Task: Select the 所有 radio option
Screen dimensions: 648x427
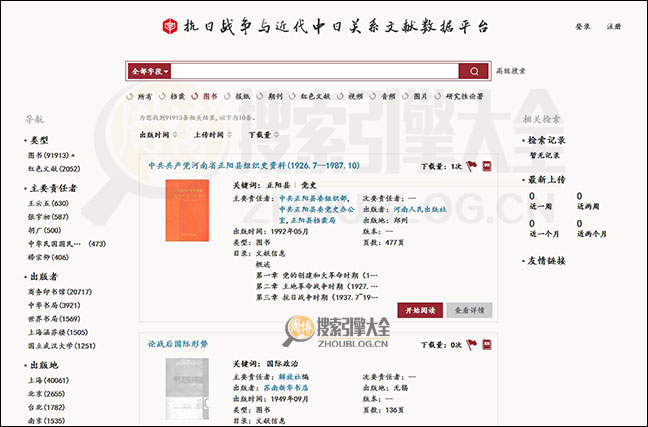Action: [139, 96]
